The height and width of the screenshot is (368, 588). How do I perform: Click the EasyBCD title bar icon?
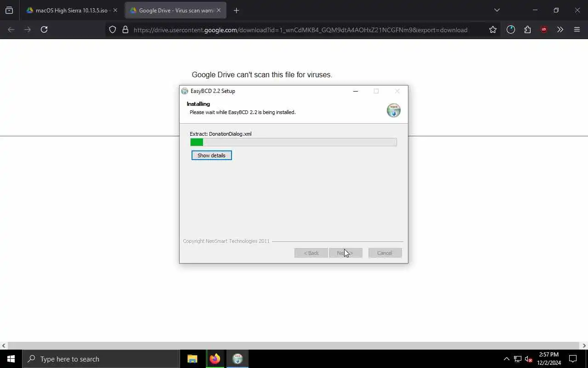[x=185, y=91]
